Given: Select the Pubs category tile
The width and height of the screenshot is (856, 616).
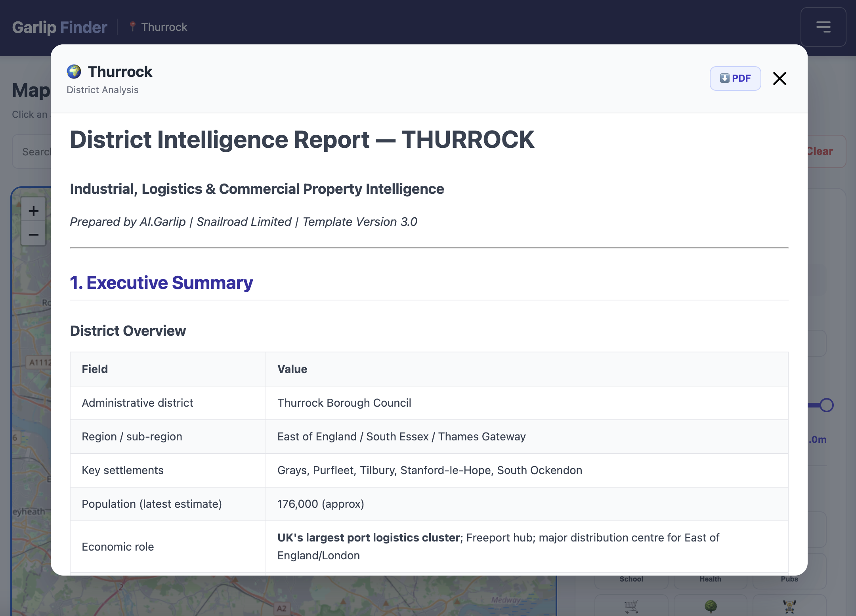Looking at the screenshot, I should tap(789, 579).
